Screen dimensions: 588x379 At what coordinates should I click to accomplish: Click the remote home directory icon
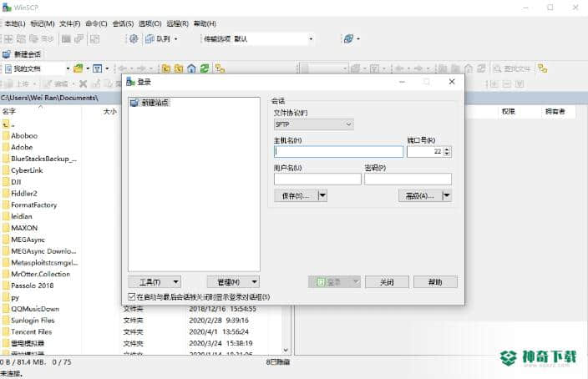coord(469,68)
